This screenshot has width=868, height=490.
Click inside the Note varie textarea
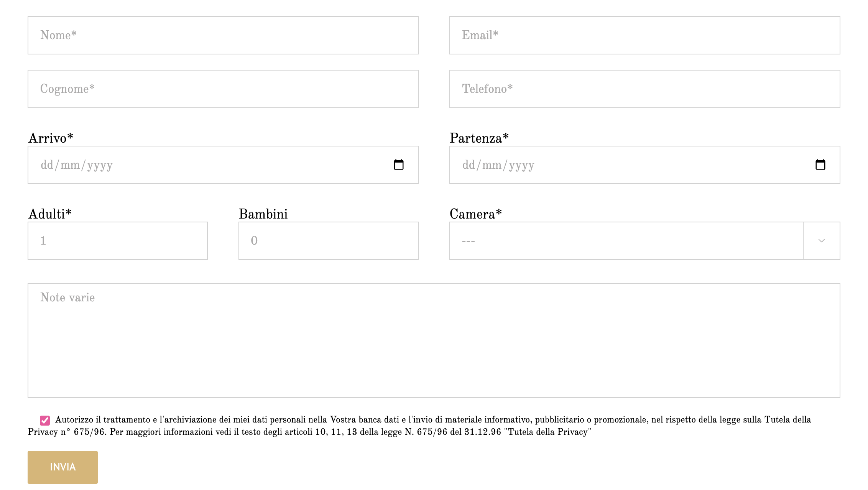click(434, 340)
